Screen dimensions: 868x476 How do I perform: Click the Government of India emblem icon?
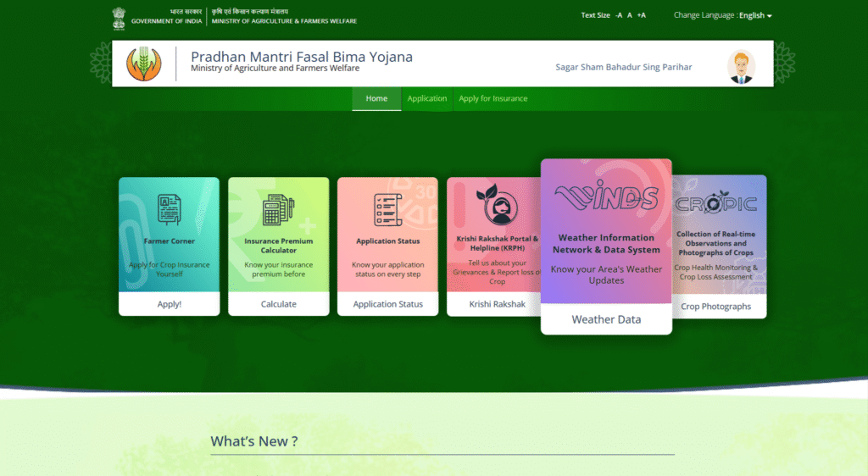(119, 17)
